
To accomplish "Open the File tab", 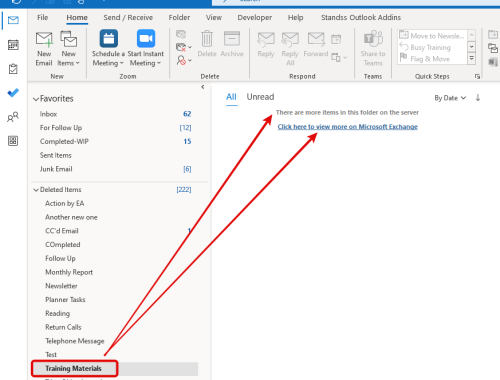I will pos(43,17).
